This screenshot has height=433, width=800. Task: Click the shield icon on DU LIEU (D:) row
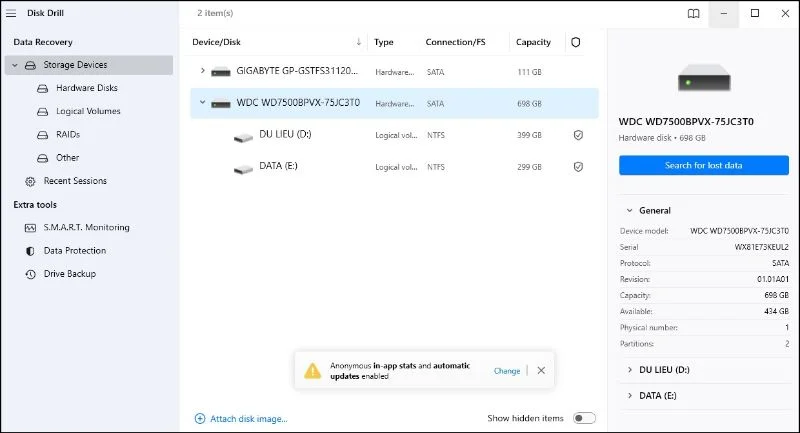[578, 135]
